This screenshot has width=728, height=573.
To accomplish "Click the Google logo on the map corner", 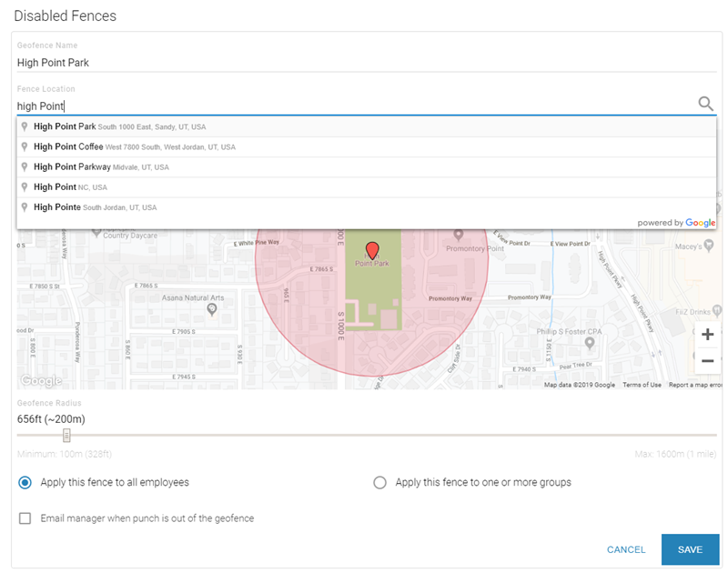I will click(x=39, y=381).
